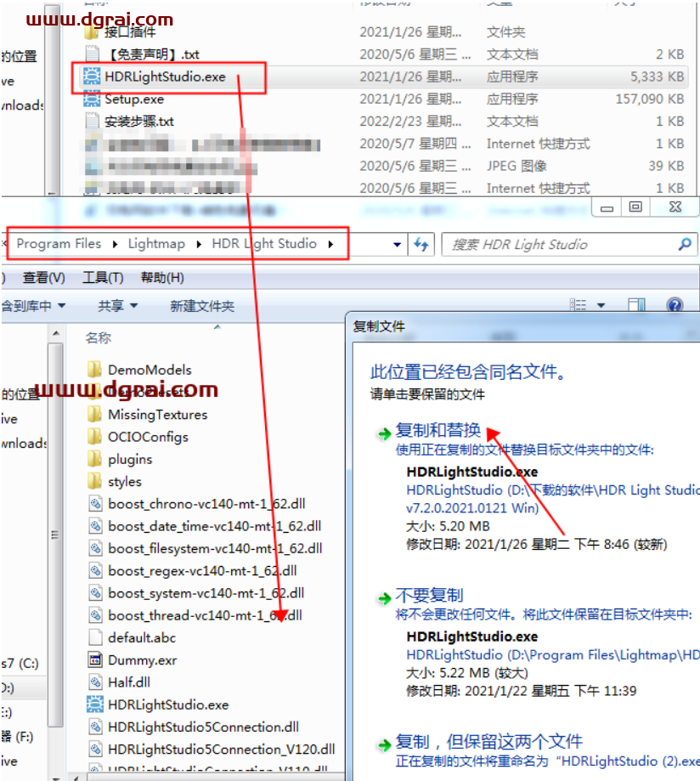Select boost_regex-vc140-mt-1_62.dll file icon

pyautogui.click(x=95, y=571)
